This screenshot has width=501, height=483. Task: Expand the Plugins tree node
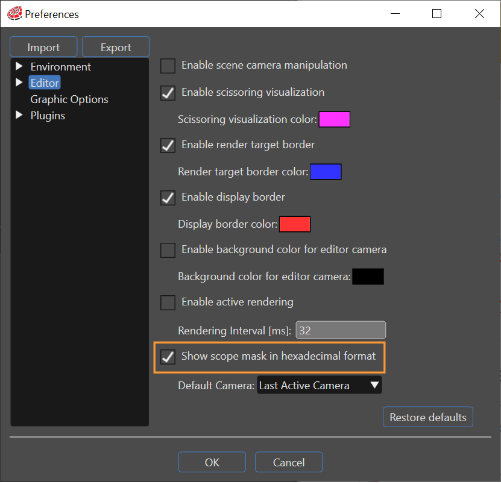(x=19, y=115)
